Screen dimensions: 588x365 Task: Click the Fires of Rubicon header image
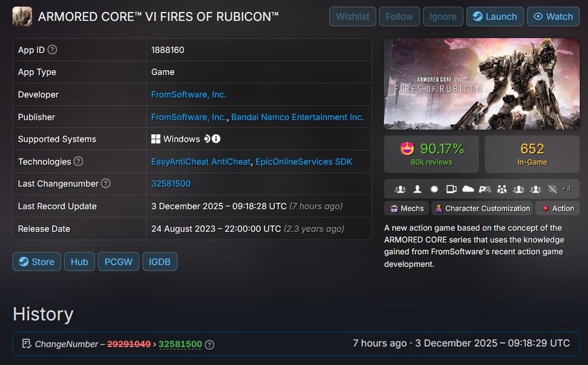482,84
